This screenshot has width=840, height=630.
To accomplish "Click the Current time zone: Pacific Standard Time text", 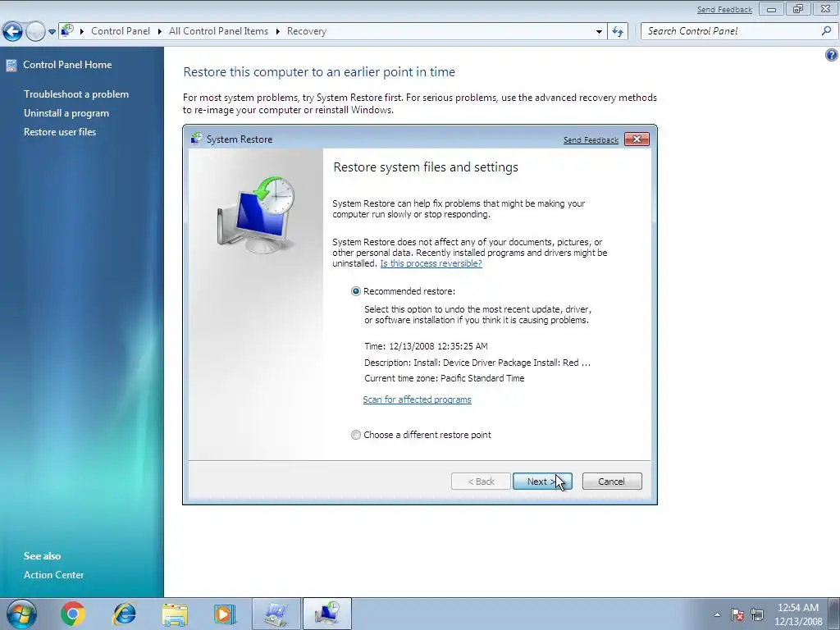I will [444, 378].
